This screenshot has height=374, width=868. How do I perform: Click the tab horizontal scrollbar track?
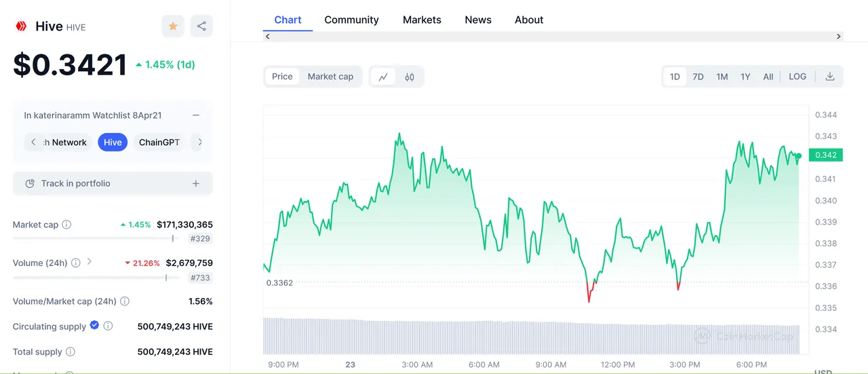click(553, 37)
